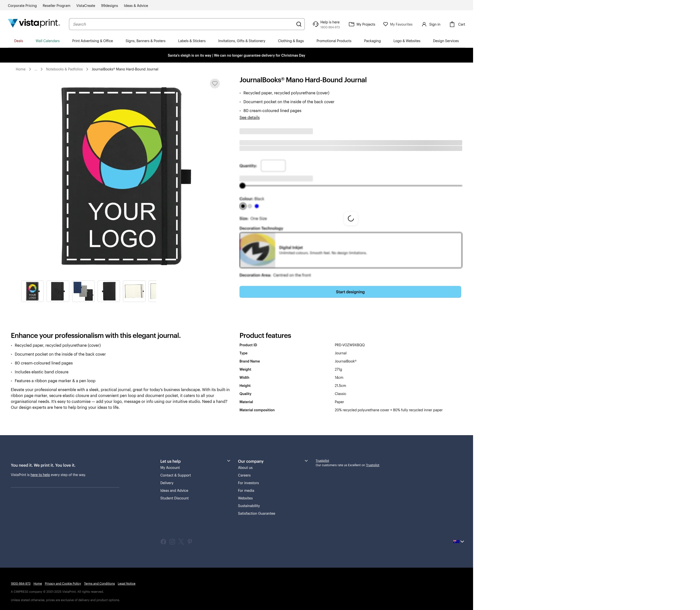Click the Quantity input box
Screen dimensions: 700x610
tap(273, 166)
